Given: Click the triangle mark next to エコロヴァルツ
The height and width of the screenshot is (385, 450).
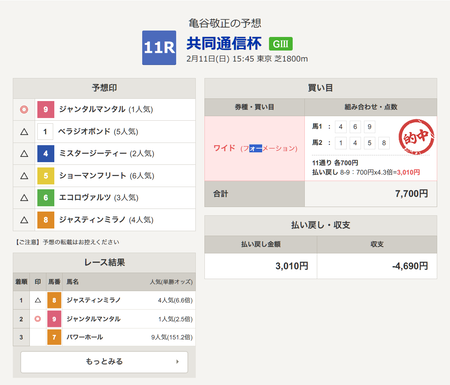Looking at the screenshot, I should pos(24,198).
